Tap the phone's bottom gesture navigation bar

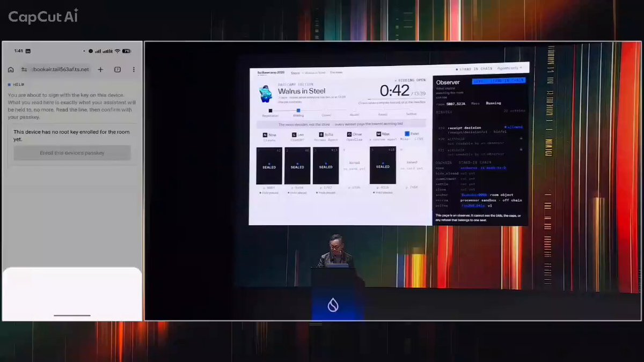pos(72,315)
